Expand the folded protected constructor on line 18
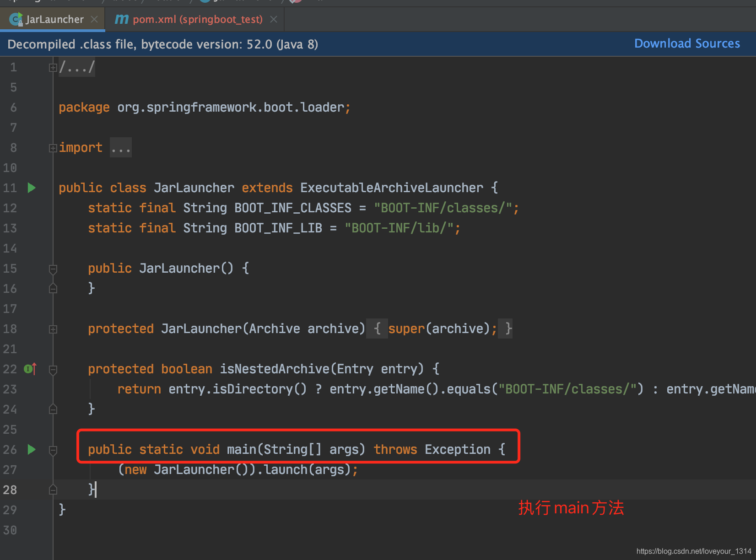 pyautogui.click(x=53, y=329)
